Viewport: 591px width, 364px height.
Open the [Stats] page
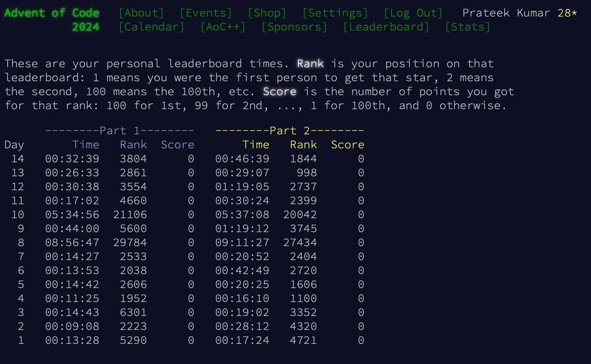(467, 27)
